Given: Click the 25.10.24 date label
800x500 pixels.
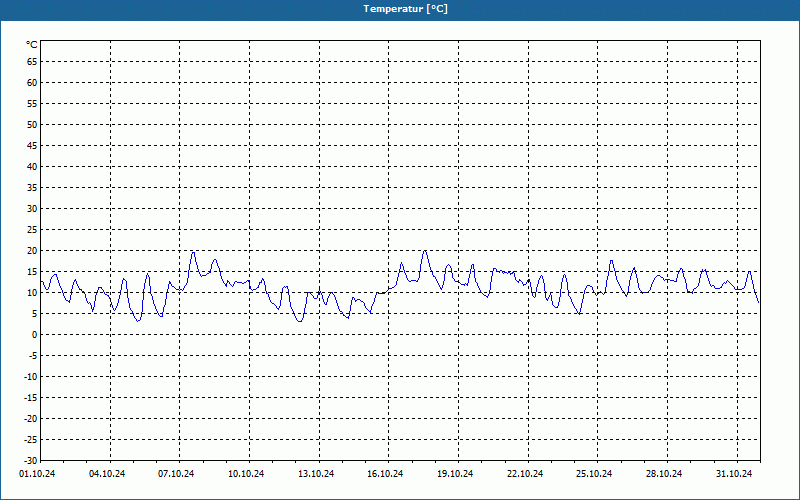Looking at the screenshot, I should [x=594, y=474].
